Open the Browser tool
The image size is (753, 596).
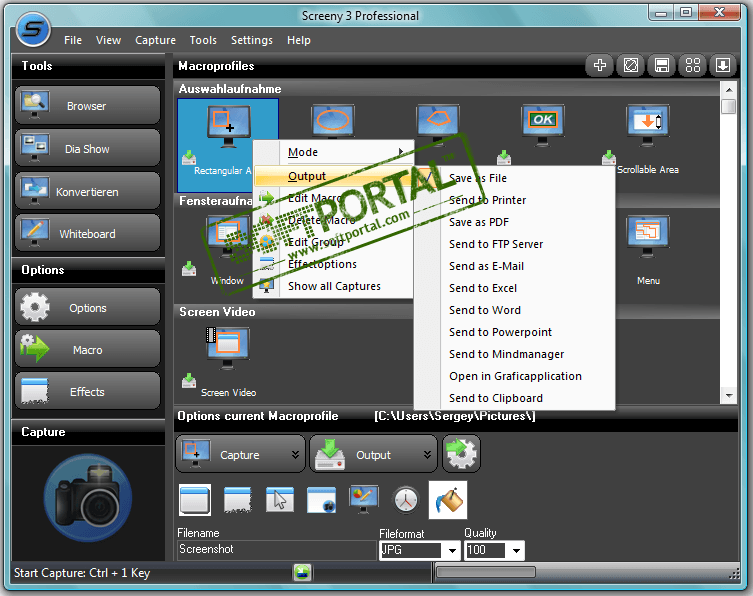[x=87, y=105]
